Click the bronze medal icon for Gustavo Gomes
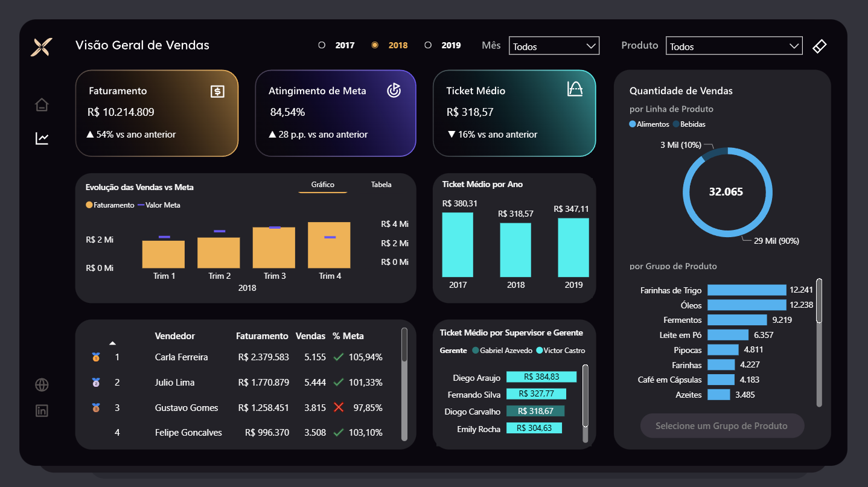868x487 pixels. [x=96, y=408]
